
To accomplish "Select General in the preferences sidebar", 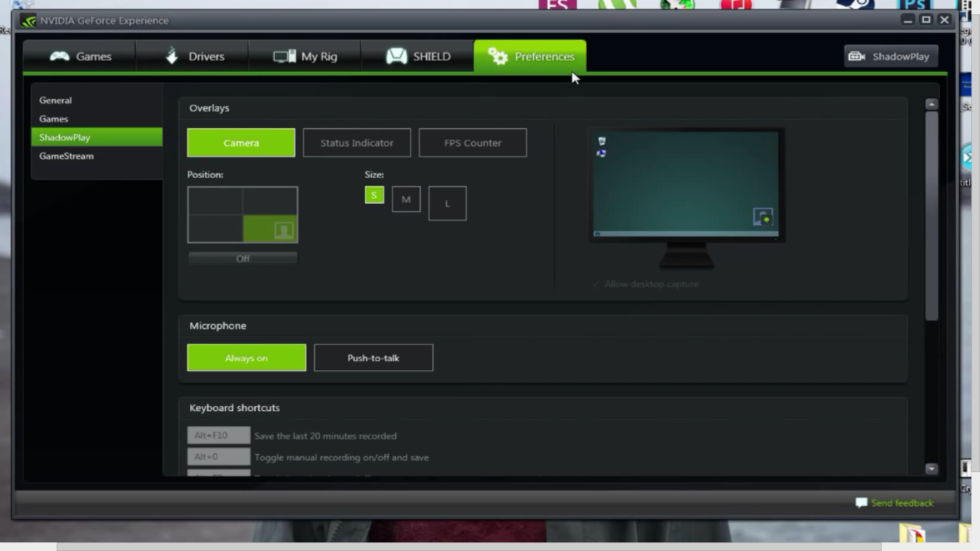I will pyautogui.click(x=97, y=100).
